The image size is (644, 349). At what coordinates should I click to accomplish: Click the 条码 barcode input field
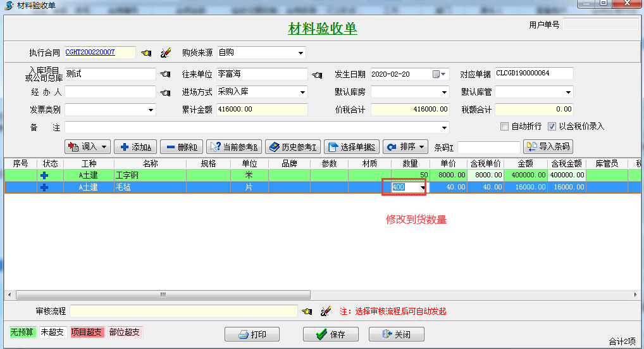click(x=488, y=148)
